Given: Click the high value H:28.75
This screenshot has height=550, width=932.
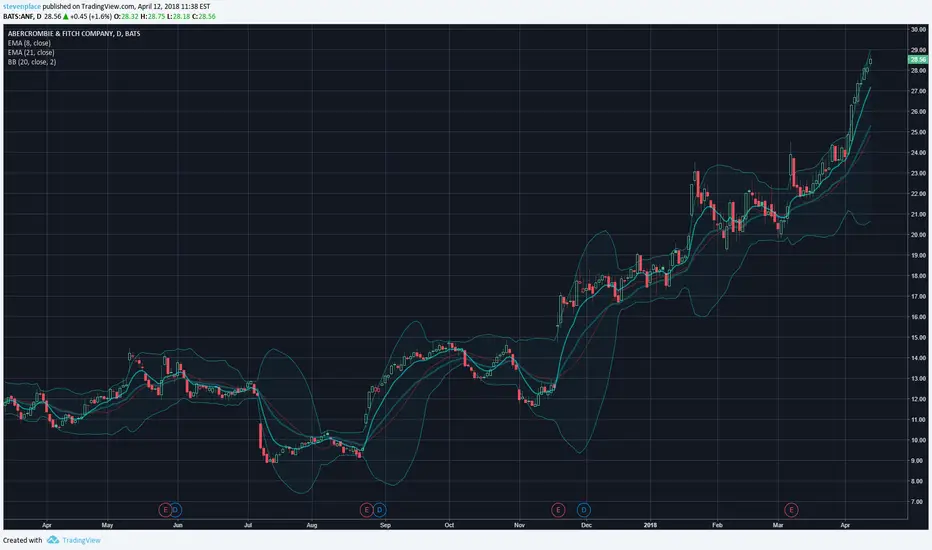Looking at the screenshot, I should click(x=153, y=17).
